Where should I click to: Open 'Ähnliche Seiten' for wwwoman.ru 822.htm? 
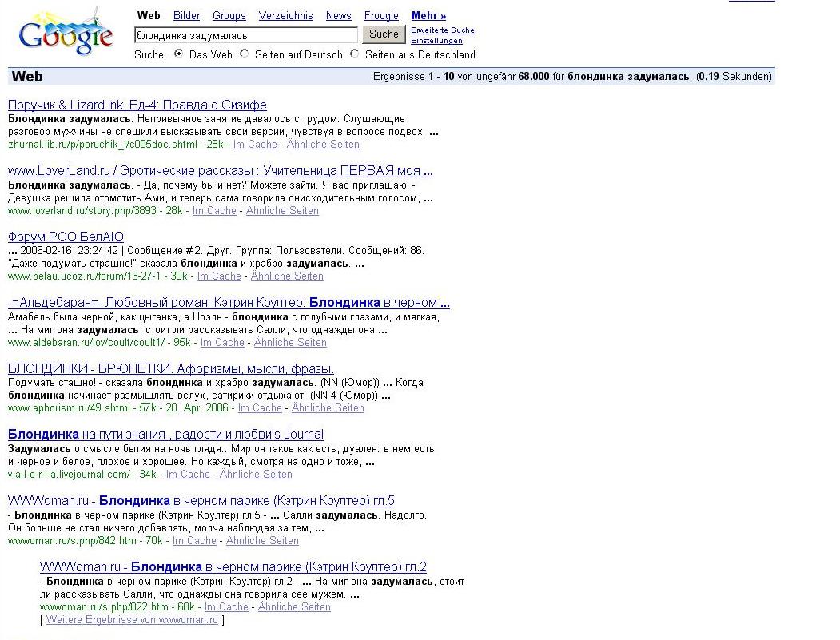(x=294, y=606)
